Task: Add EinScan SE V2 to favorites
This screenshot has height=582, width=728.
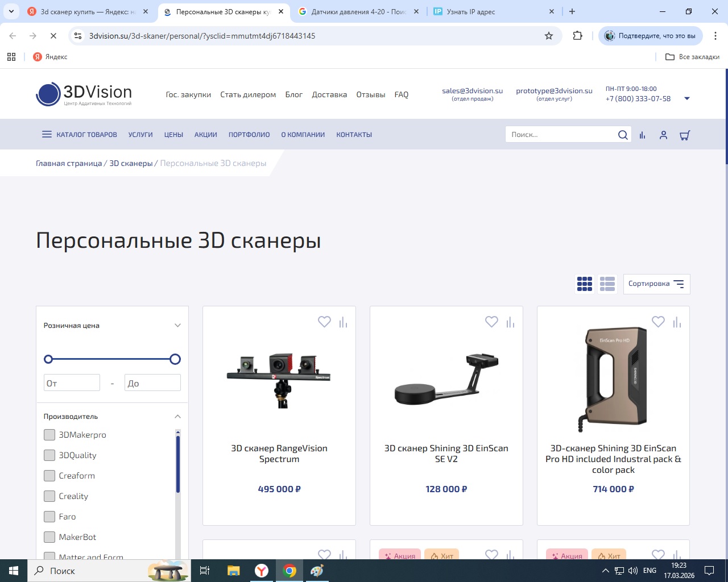Action: pyautogui.click(x=491, y=322)
